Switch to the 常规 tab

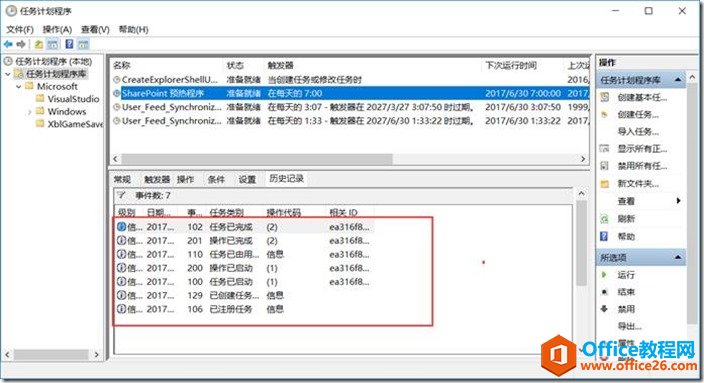[x=122, y=180]
